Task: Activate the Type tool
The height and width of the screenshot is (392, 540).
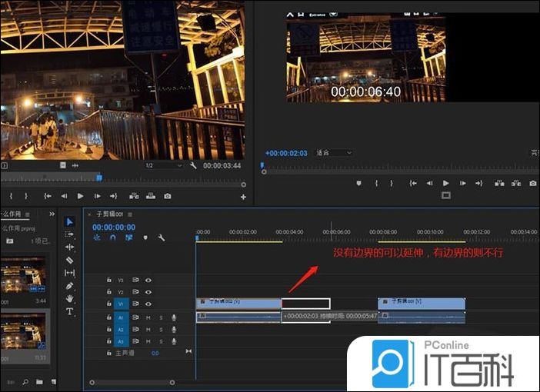Action: (x=70, y=311)
